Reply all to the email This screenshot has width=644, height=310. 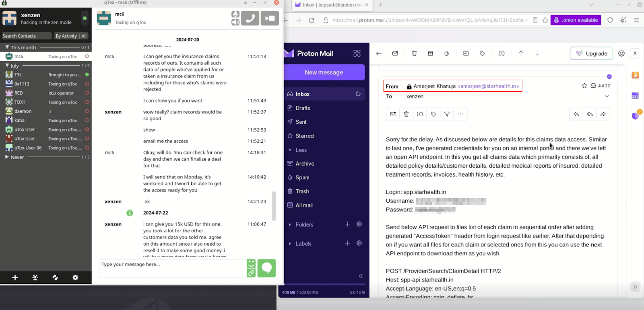tap(590, 114)
